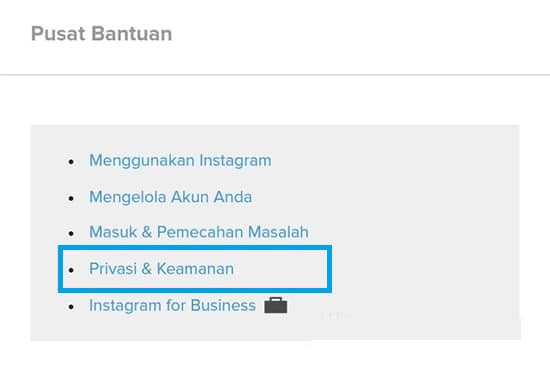The image size is (550, 384).
Task: Click the word Masalah in the third link
Action: (x=278, y=232)
